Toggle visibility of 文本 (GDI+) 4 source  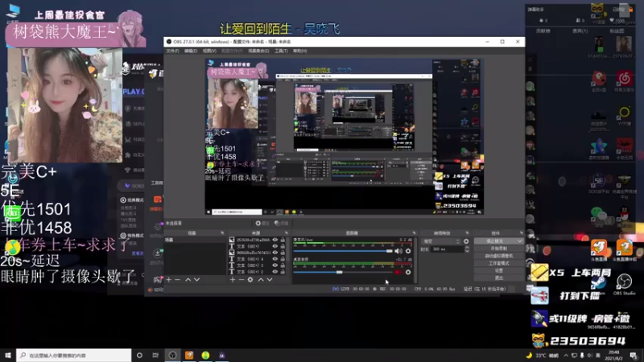coord(275,259)
